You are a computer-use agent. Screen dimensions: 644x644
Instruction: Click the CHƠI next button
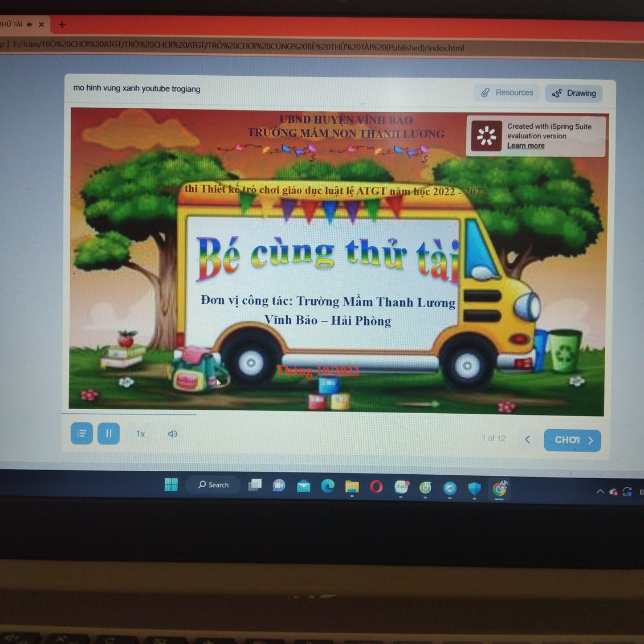[572, 440]
